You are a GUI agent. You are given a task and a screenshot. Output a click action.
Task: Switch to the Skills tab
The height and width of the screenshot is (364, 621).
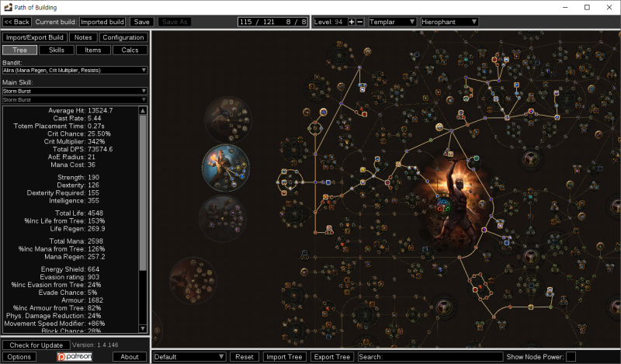pos(56,50)
